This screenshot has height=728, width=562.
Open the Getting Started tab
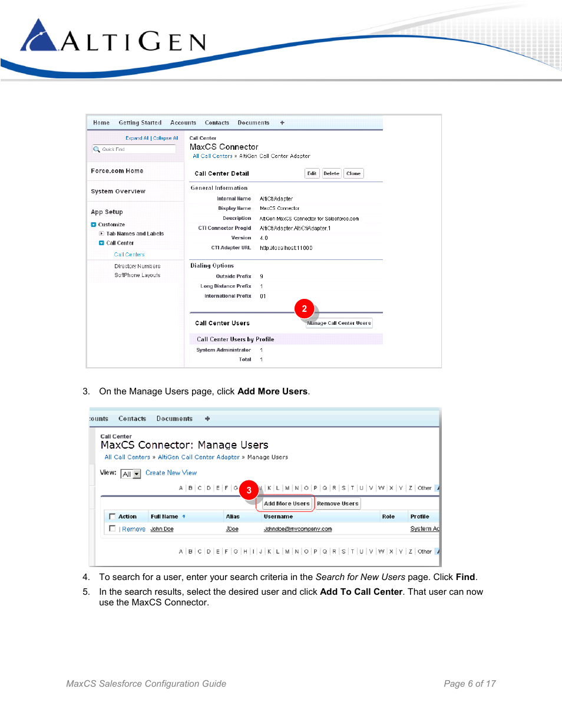click(140, 123)
